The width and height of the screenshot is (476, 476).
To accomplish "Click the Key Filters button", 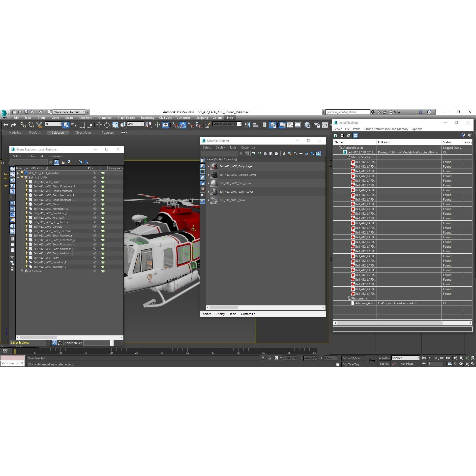I will click(x=409, y=363).
